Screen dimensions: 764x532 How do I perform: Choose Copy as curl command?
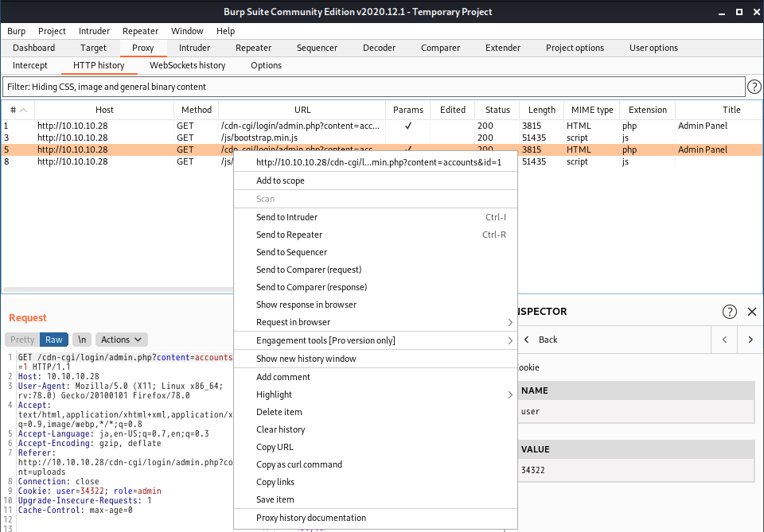click(x=299, y=464)
